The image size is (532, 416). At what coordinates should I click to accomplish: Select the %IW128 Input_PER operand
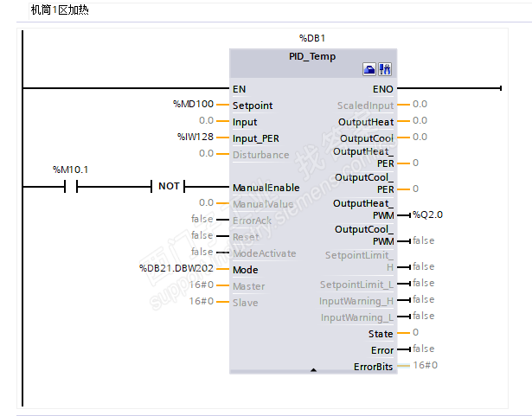[x=195, y=137]
